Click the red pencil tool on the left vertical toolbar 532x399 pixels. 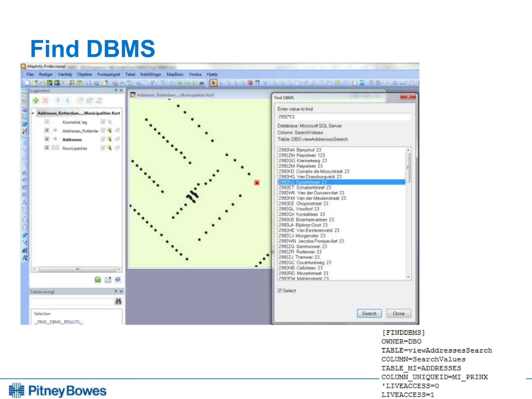pyautogui.click(x=25, y=131)
